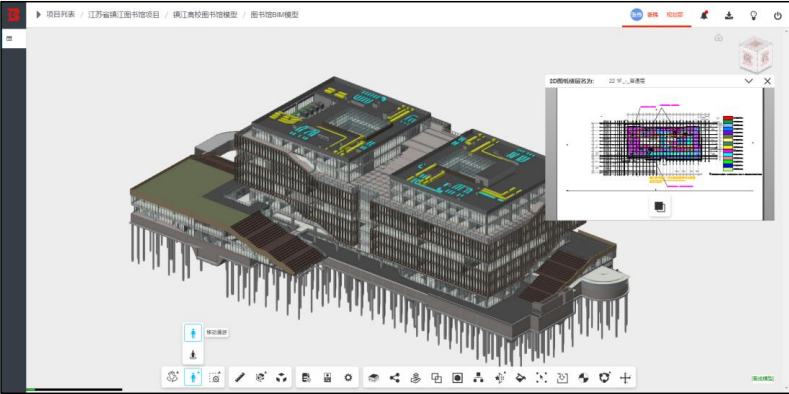Open the model tree hierarchy icon

tap(479, 377)
